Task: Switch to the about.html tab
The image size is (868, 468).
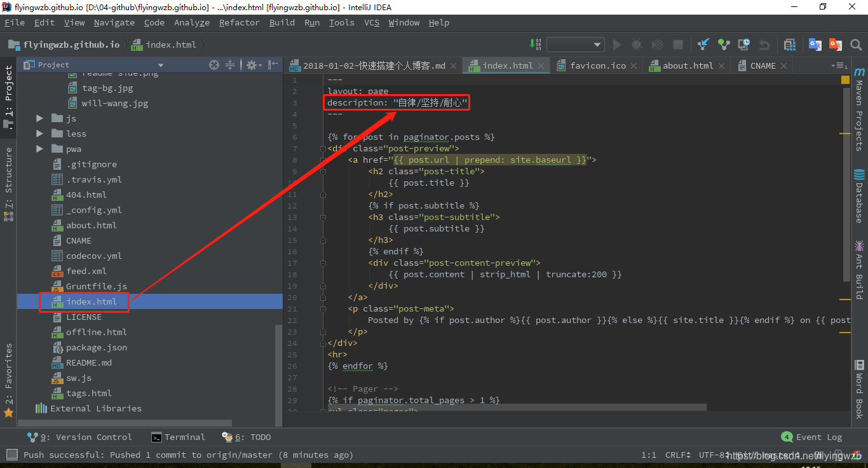Action: (x=688, y=65)
